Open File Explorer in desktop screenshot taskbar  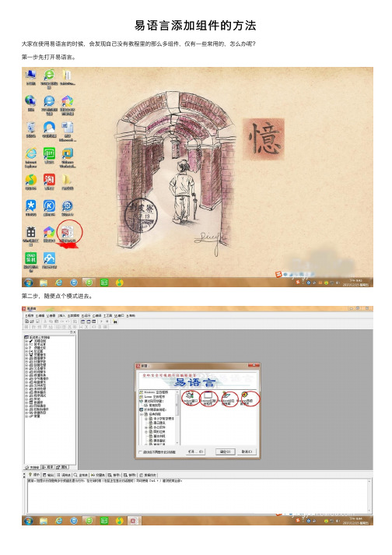(44, 283)
